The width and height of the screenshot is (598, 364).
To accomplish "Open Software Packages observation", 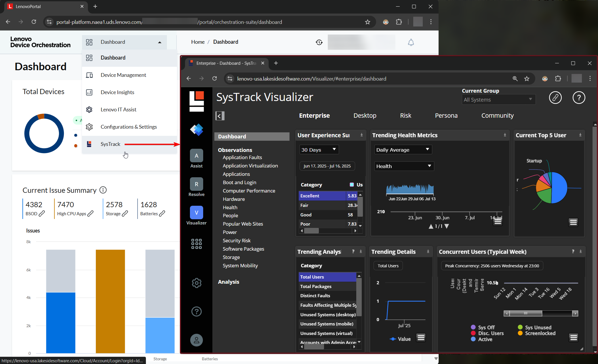I will tap(243, 249).
